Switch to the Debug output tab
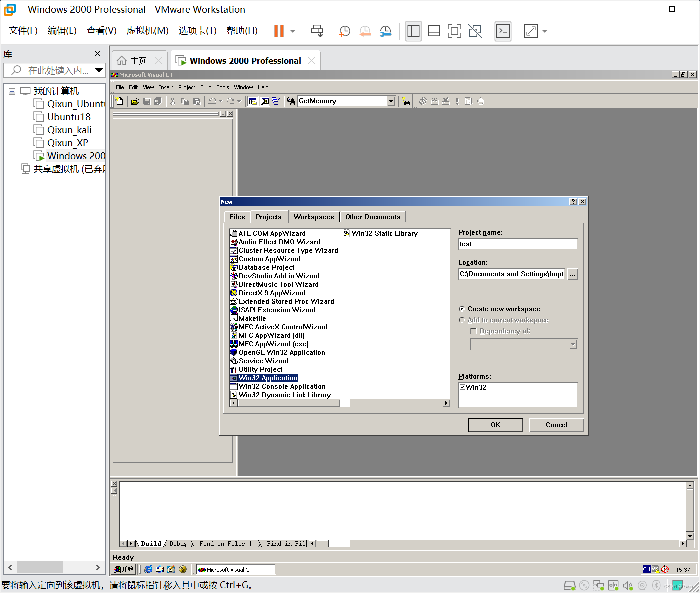 coord(178,544)
